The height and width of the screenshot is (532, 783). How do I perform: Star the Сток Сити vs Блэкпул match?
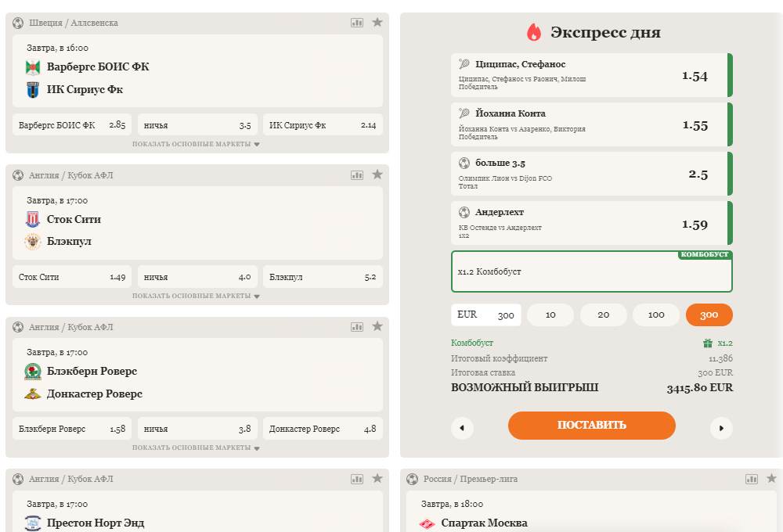pyautogui.click(x=377, y=174)
